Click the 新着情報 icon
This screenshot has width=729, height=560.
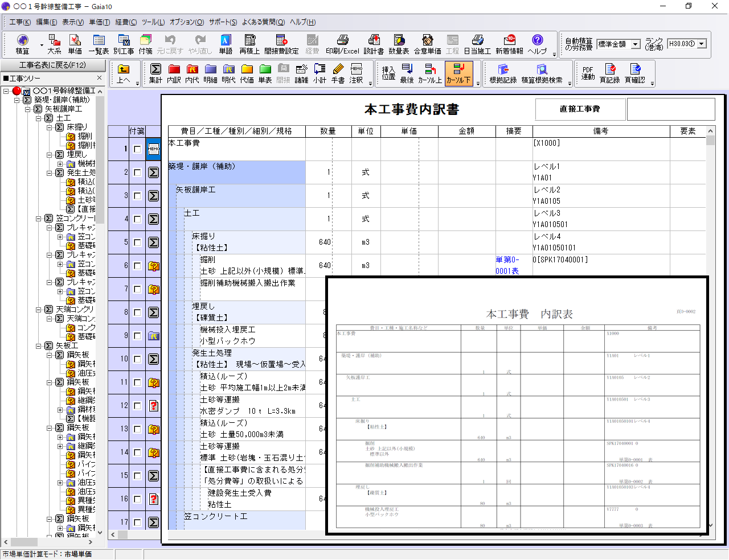509,44
